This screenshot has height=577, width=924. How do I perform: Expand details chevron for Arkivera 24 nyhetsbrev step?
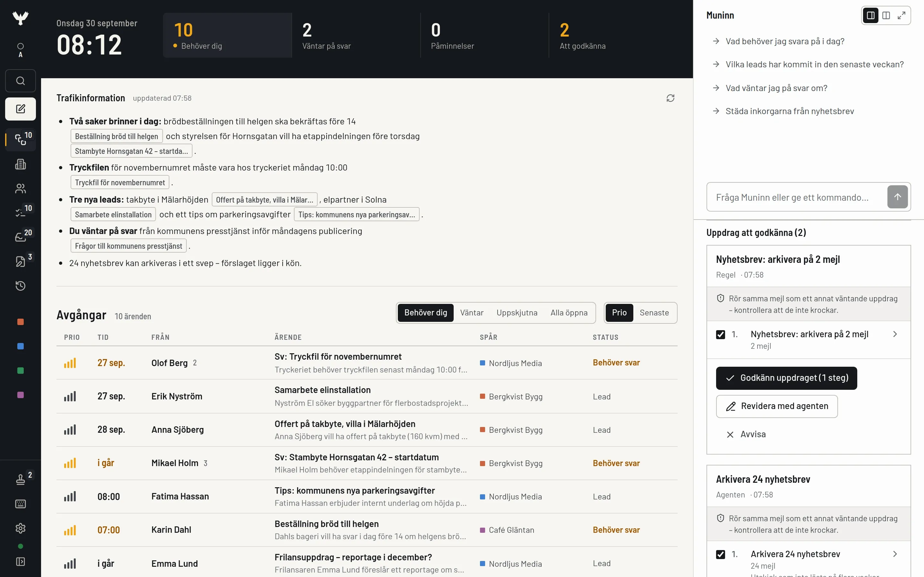coord(895,554)
